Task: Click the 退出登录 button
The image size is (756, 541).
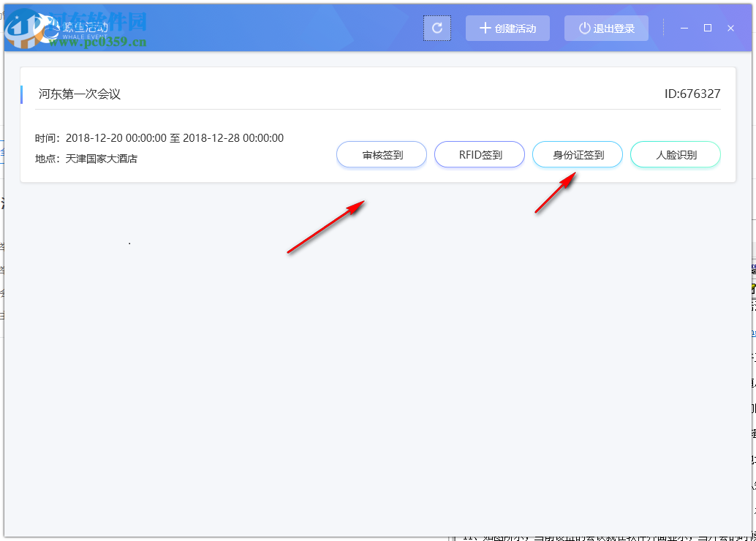Action: [606, 29]
